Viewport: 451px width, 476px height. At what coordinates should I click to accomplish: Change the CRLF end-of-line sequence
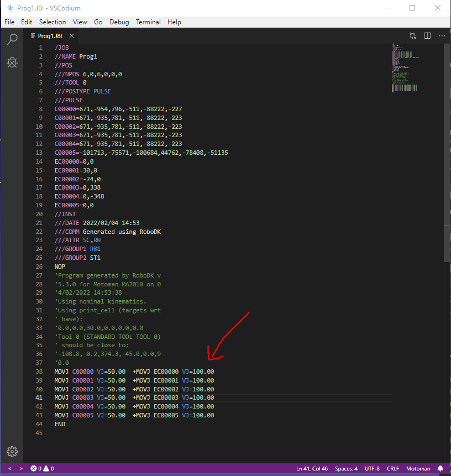pyautogui.click(x=392, y=469)
